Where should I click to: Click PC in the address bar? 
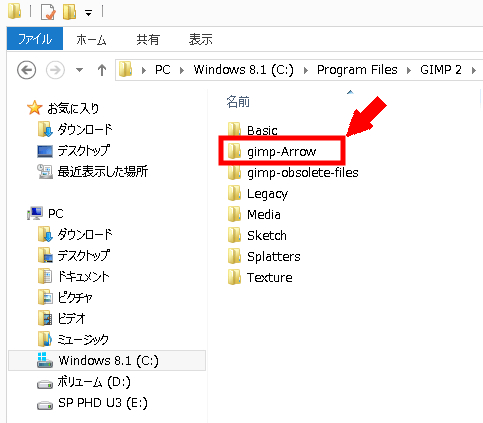[x=163, y=70]
